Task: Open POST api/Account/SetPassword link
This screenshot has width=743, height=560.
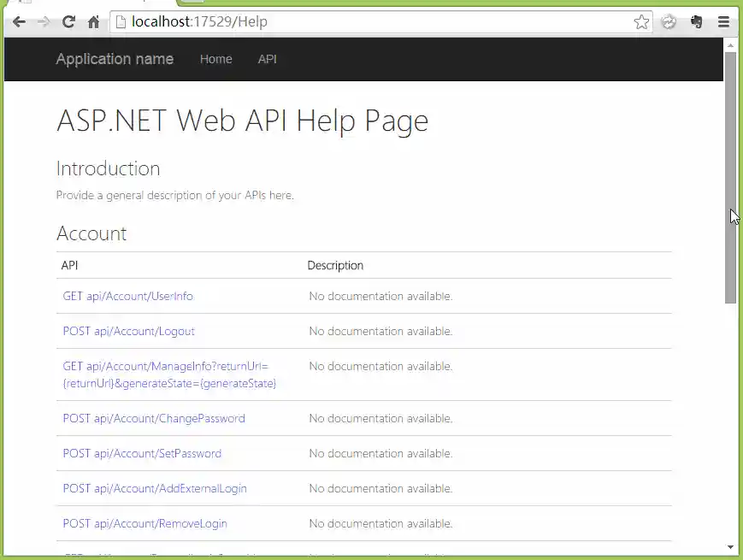Action: 142,454
